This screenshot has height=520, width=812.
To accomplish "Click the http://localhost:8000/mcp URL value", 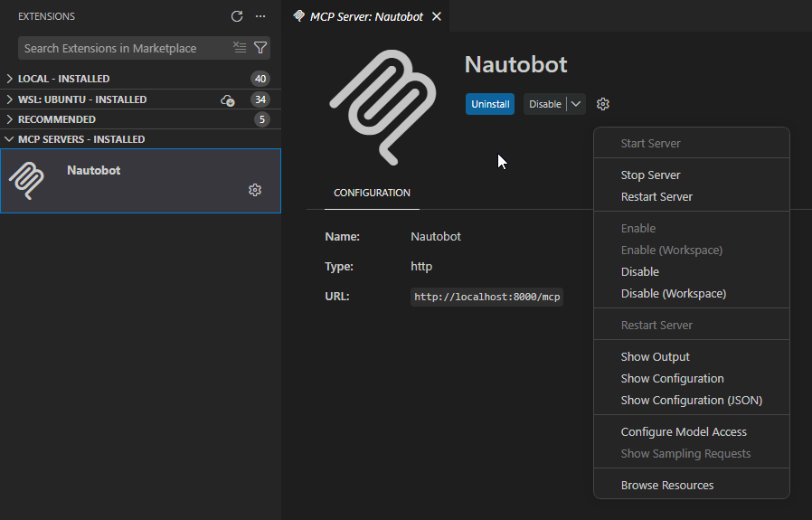I will pyautogui.click(x=486, y=297).
